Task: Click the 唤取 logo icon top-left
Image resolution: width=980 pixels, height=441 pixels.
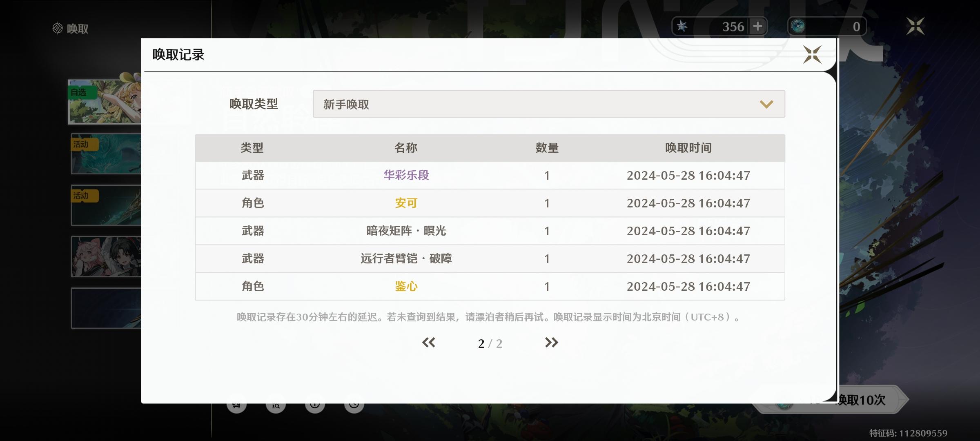Action: 58,29
